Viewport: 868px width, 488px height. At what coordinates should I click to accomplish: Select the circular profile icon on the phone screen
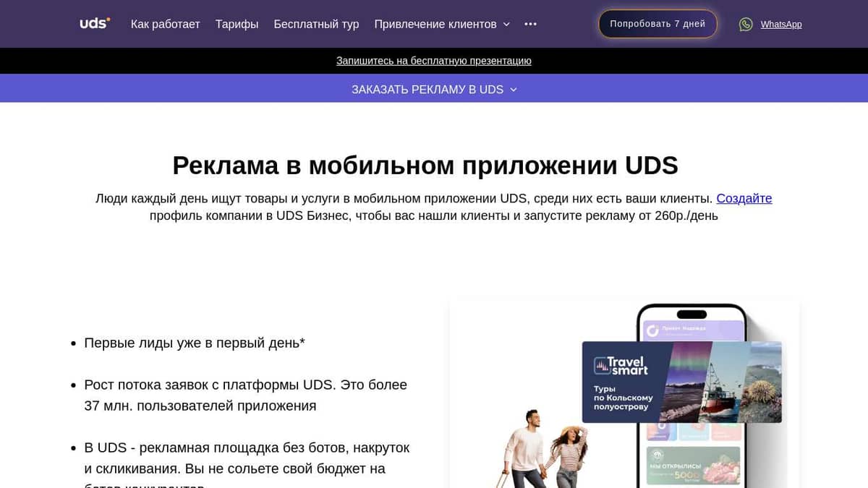click(x=652, y=330)
